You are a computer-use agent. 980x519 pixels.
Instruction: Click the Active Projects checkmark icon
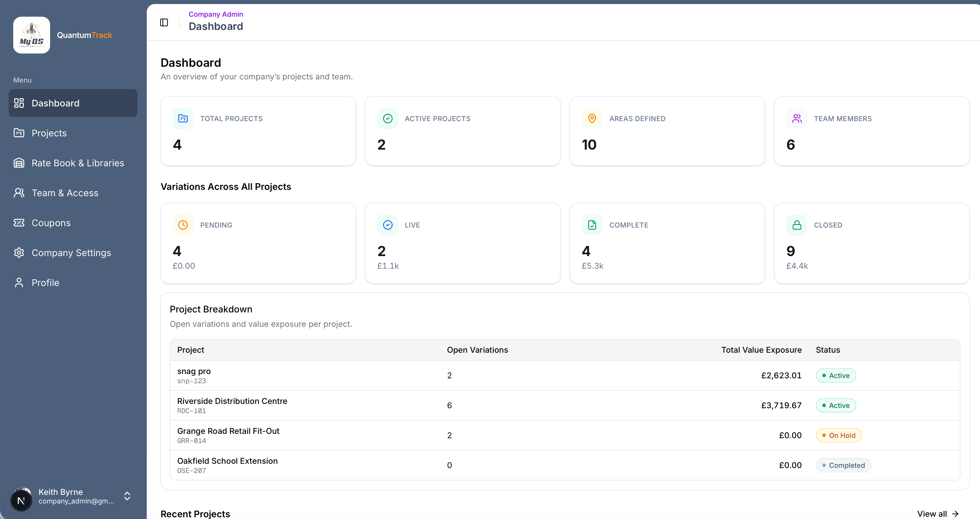(x=388, y=119)
